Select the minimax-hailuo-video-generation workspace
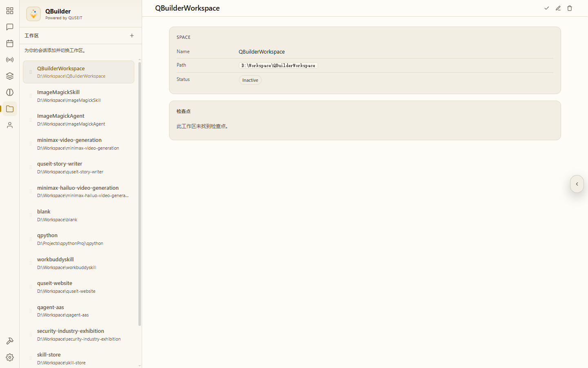Viewport: 588px width, 368px height. [78, 191]
